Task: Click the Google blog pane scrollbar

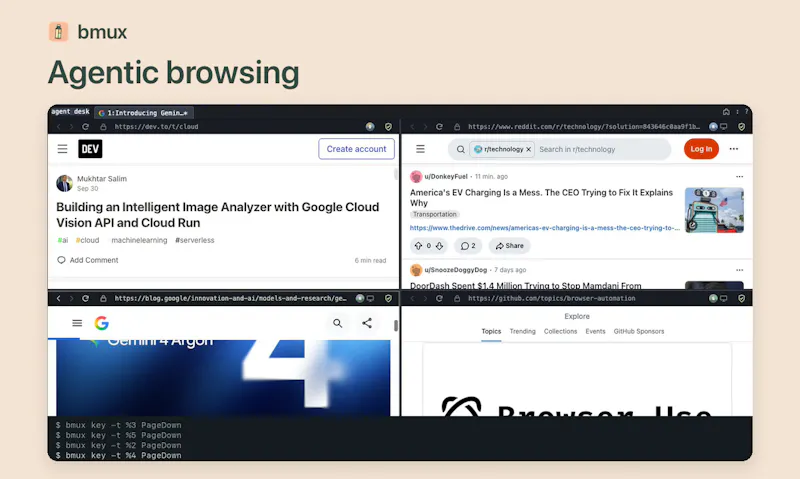Action: click(x=396, y=325)
